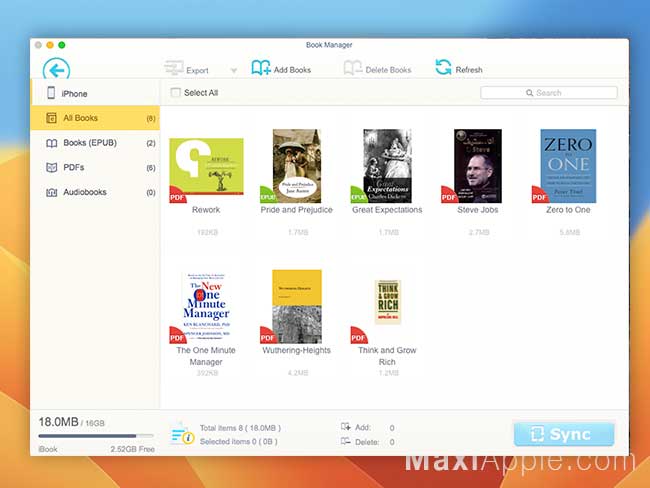Click the Delete Books icon
Image resolution: width=650 pixels, height=488 pixels.
(x=353, y=68)
